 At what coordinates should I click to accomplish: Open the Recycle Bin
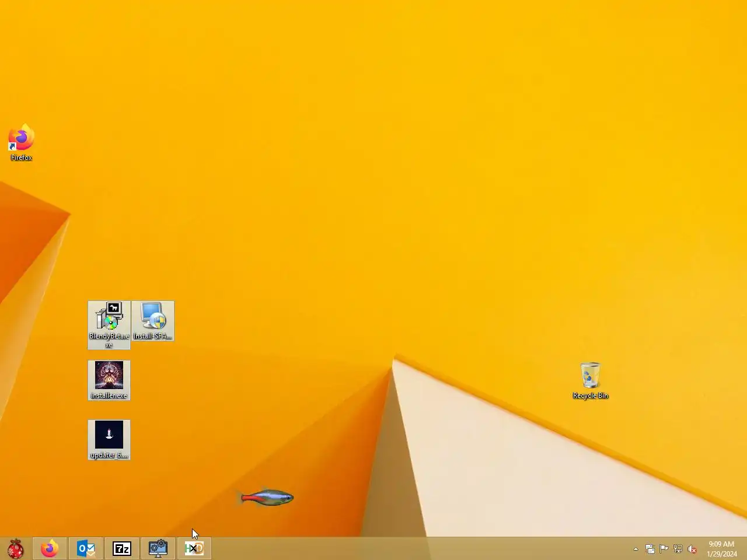tap(591, 380)
